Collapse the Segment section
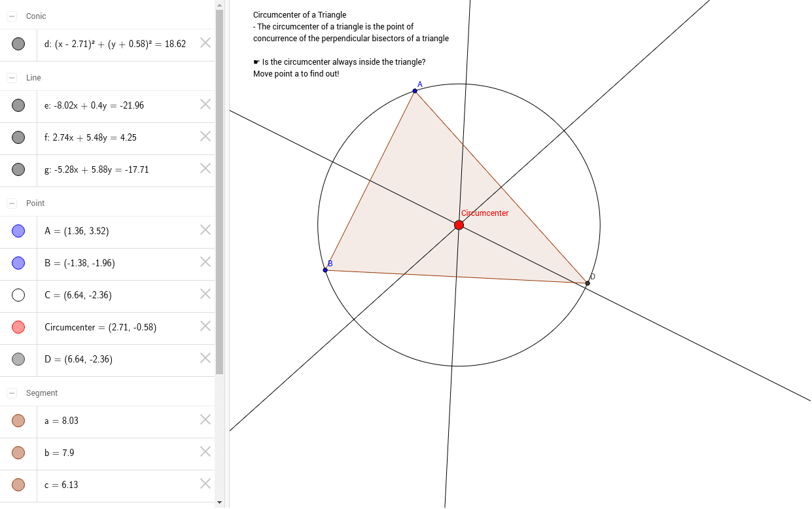Viewport: 812px width, 509px height. [10, 393]
